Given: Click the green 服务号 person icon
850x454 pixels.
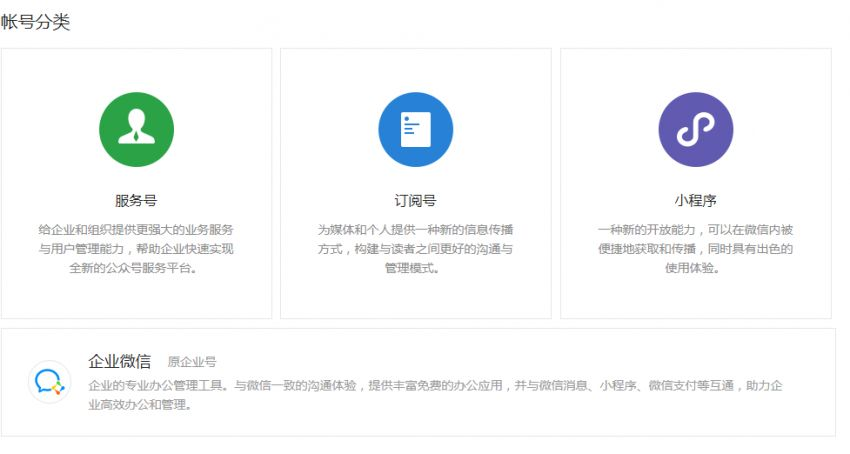Looking at the screenshot, I should [137, 130].
